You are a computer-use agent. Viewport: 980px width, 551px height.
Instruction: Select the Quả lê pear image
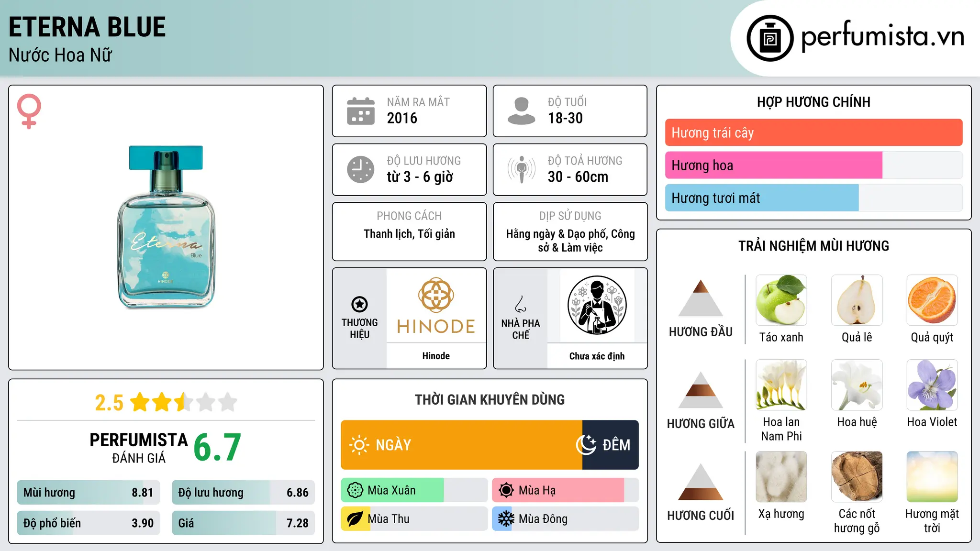click(x=857, y=300)
